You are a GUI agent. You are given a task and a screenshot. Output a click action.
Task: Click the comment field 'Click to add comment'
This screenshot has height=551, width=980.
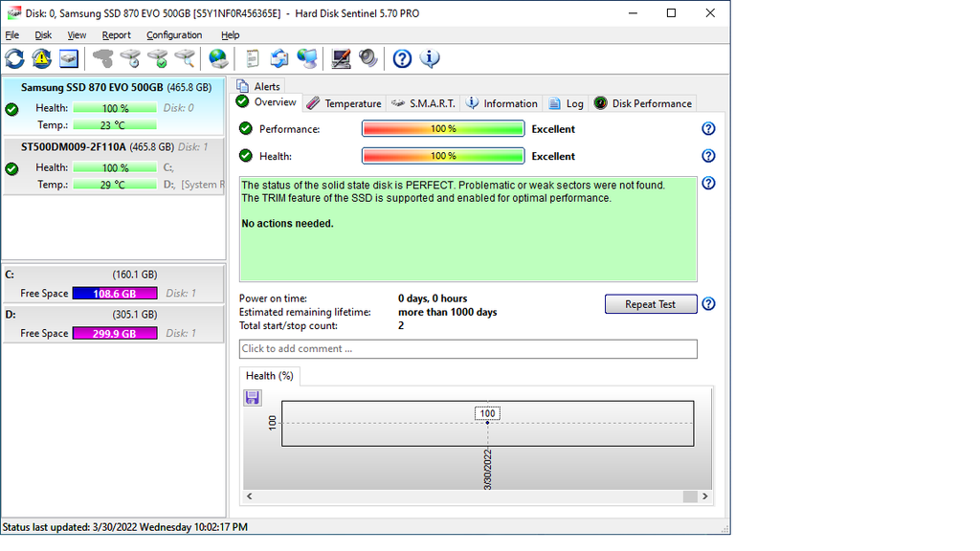(x=468, y=349)
